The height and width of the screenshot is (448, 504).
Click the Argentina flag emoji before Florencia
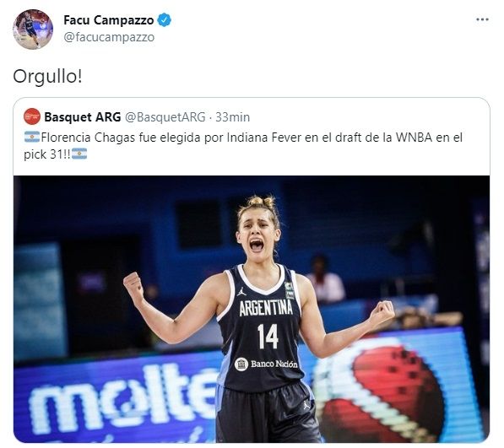coord(32,137)
